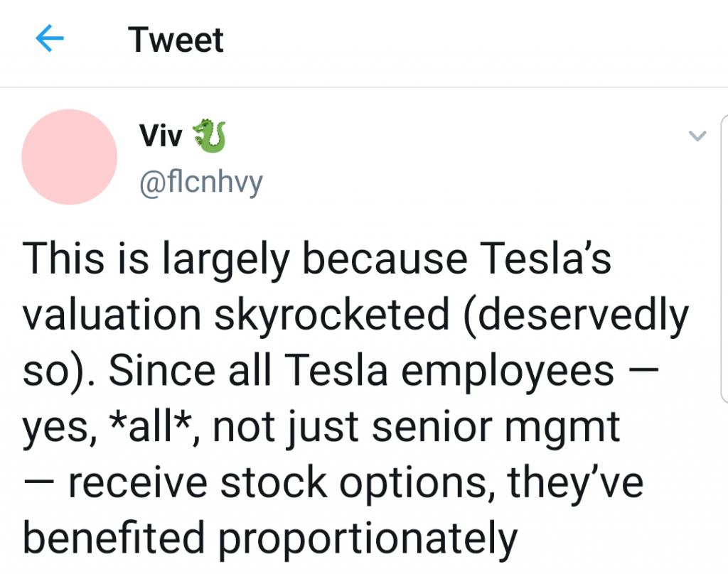This screenshot has width=728, height=574.
Task: Click the word "employees" in the tweet
Action: pos(508,372)
